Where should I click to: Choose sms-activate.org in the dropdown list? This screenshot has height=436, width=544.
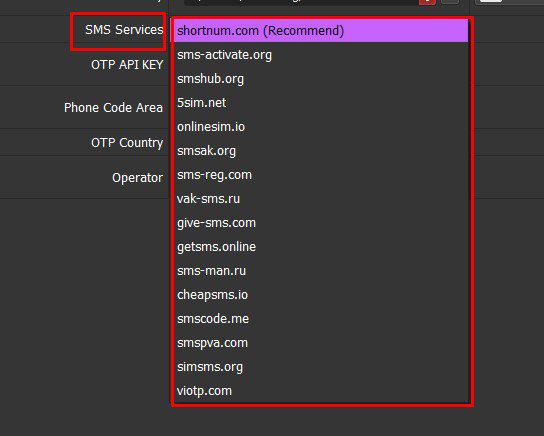click(x=321, y=55)
